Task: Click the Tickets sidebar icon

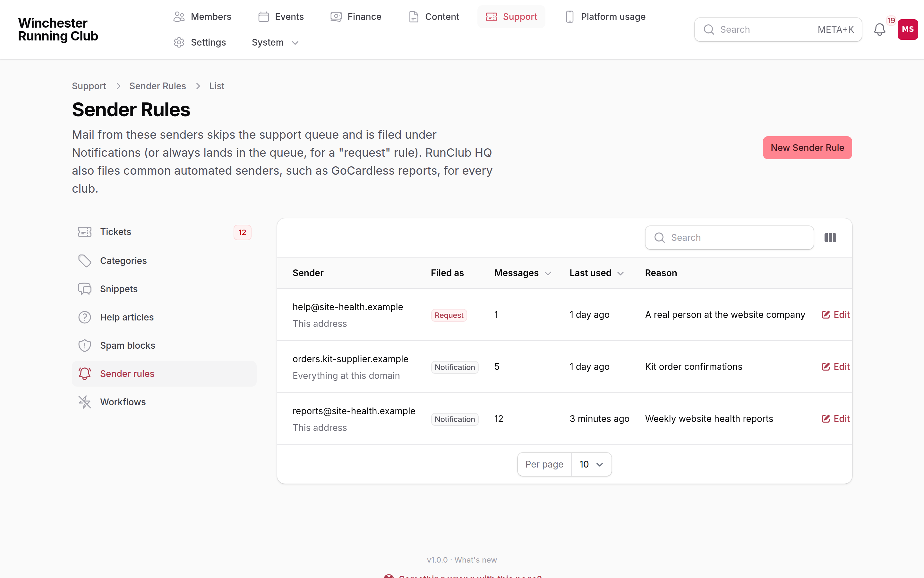Action: [85, 232]
